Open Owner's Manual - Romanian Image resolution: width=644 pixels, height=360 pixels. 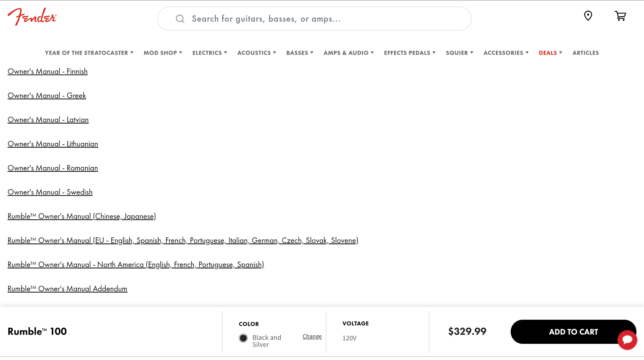(x=53, y=168)
